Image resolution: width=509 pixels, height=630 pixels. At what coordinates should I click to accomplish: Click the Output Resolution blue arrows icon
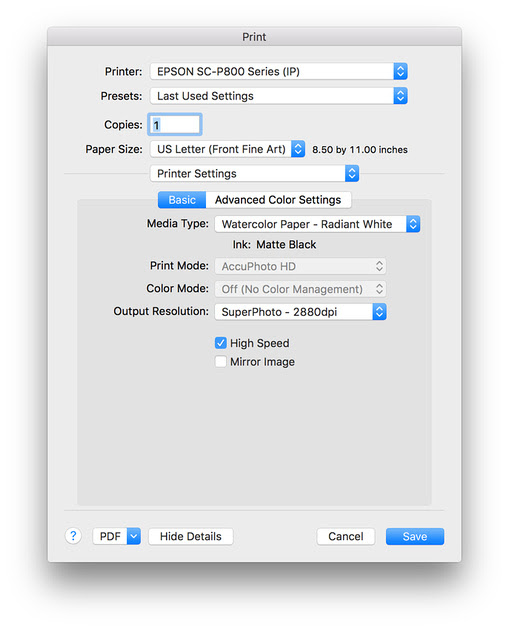coord(379,312)
